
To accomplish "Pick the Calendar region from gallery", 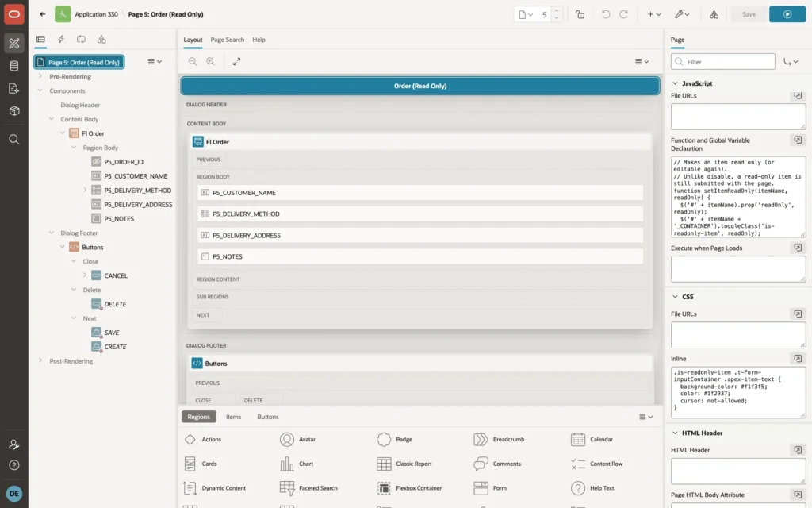I will 592,439.
